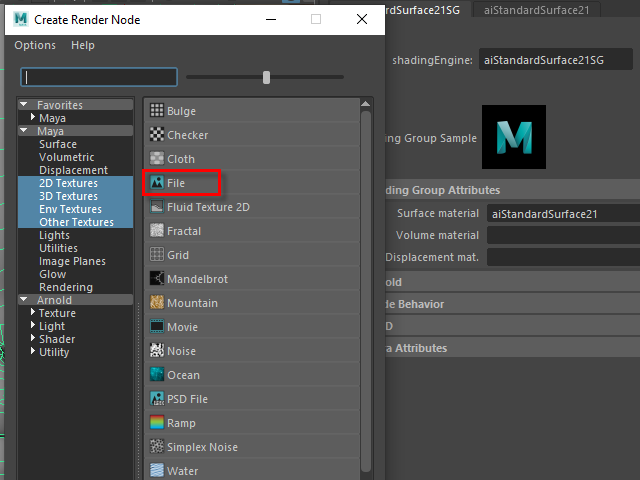
Task: Click the icon size slider handle
Action: (x=266, y=77)
